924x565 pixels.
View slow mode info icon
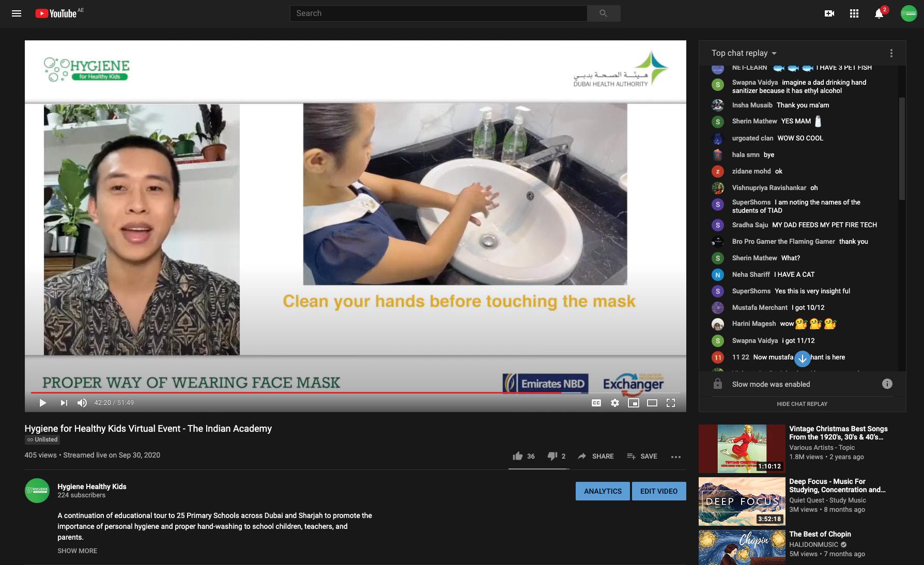pos(887,384)
